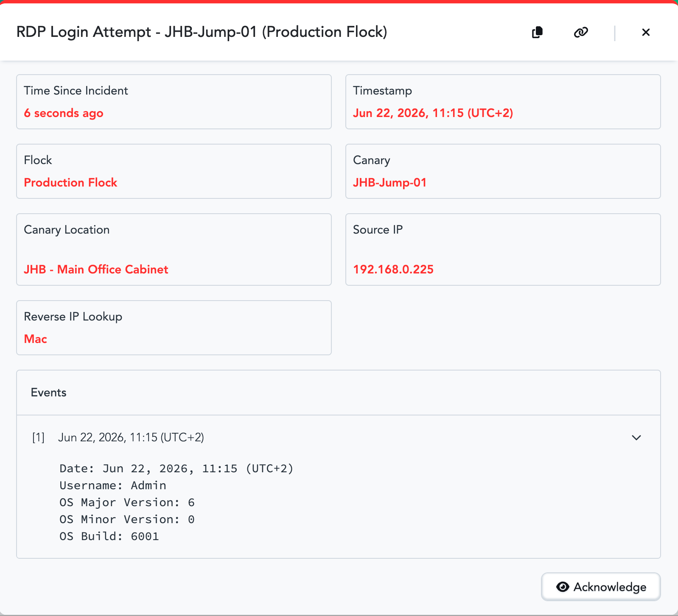Click the OS Minor Version: 0 line
This screenshot has height=616, width=678.
coord(127,519)
